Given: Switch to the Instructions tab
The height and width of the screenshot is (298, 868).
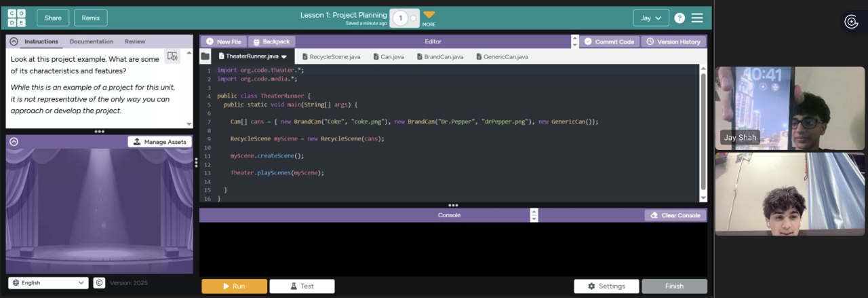Looking at the screenshot, I should (41, 41).
